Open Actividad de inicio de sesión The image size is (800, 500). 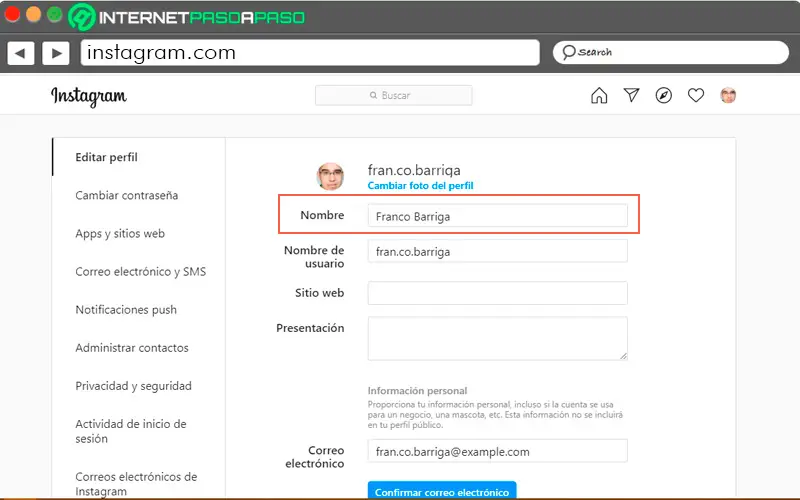131,431
